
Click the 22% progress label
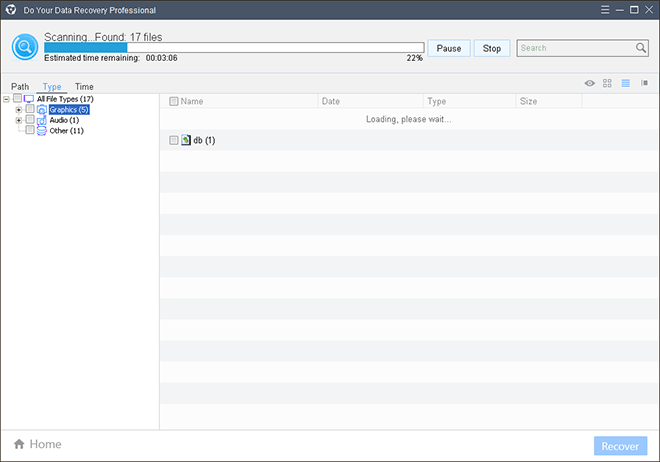[415, 58]
